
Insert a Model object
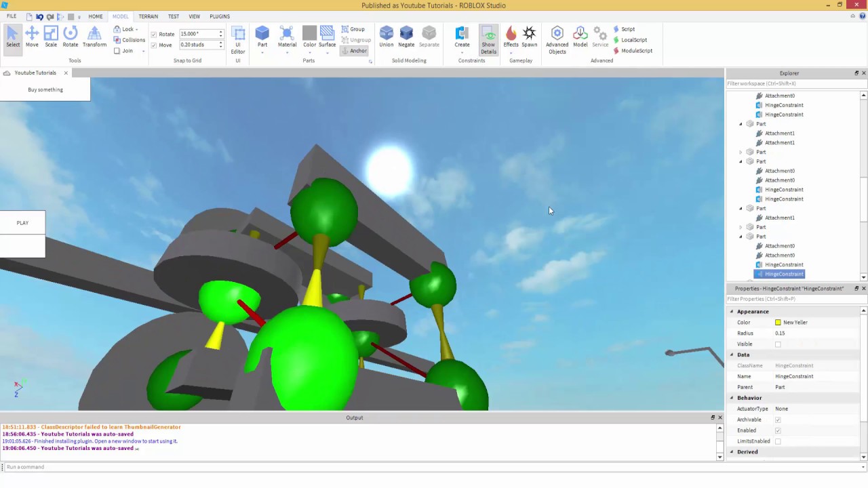pos(580,37)
